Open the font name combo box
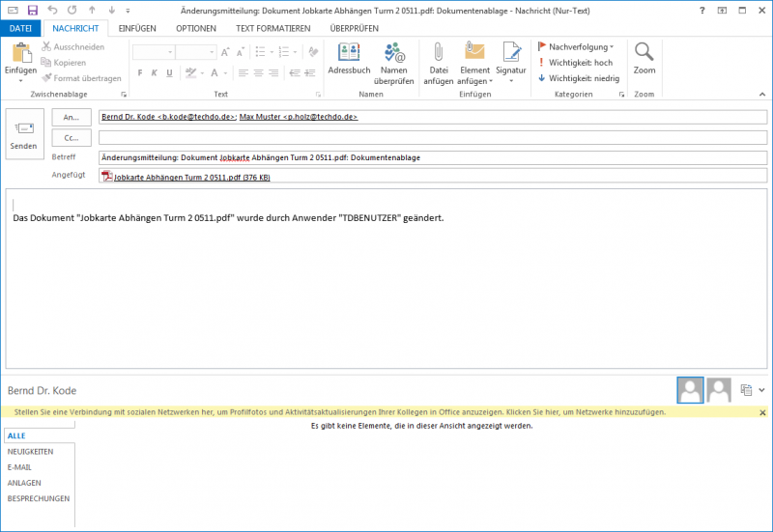Image resolution: width=773 pixels, height=532 pixels. (154, 52)
